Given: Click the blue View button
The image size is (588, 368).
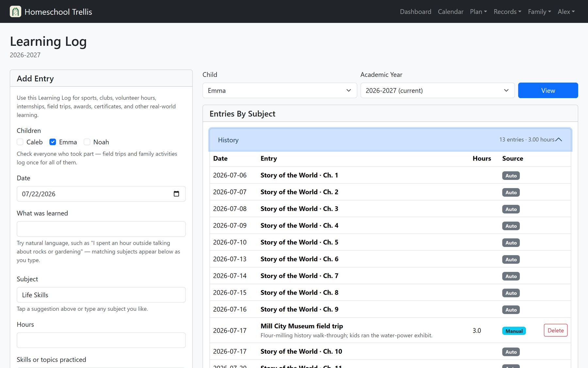Looking at the screenshot, I should point(548,90).
